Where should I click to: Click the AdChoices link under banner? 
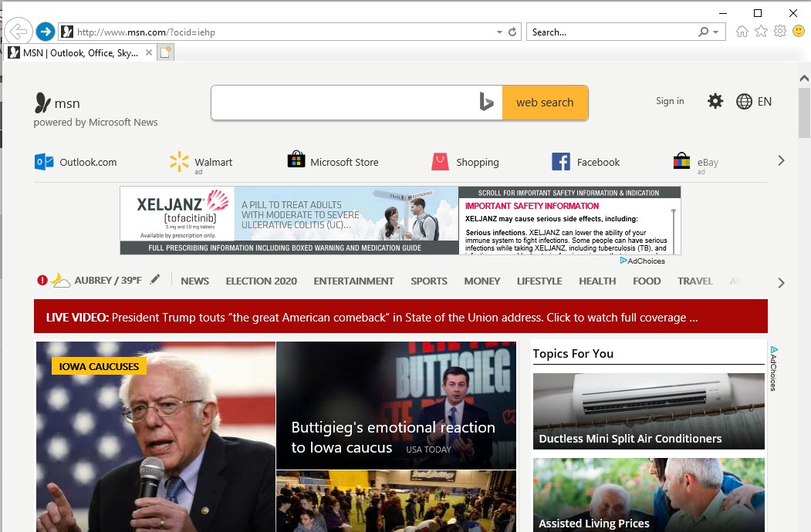tap(642, 261)
